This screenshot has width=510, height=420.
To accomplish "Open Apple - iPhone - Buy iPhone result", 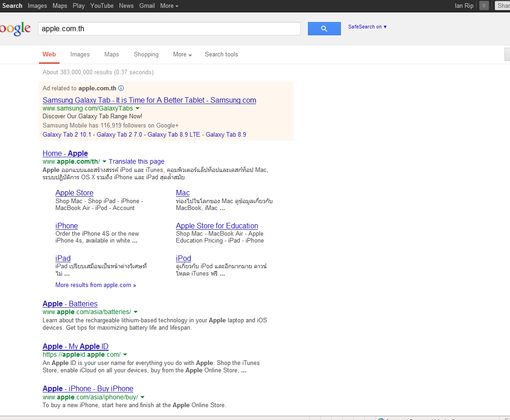I will (x=88, y=389).
